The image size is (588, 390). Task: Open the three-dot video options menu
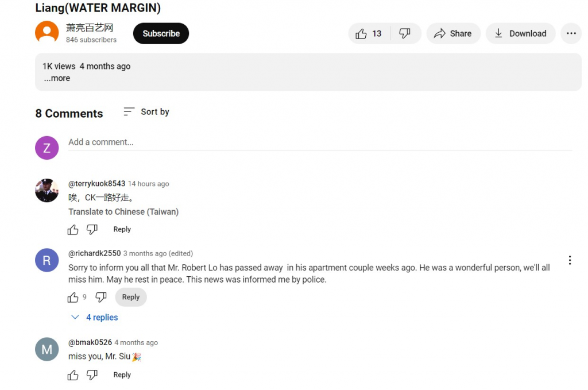coord(571,34)
